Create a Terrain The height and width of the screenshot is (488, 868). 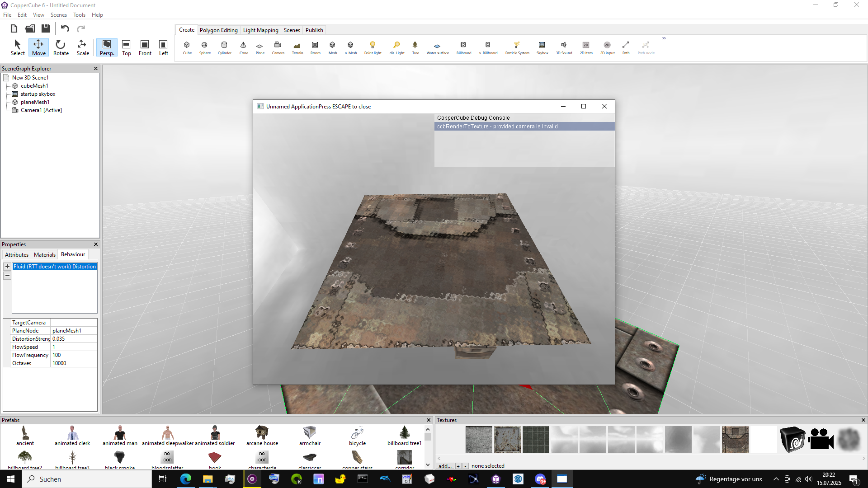tap(297, 47)
